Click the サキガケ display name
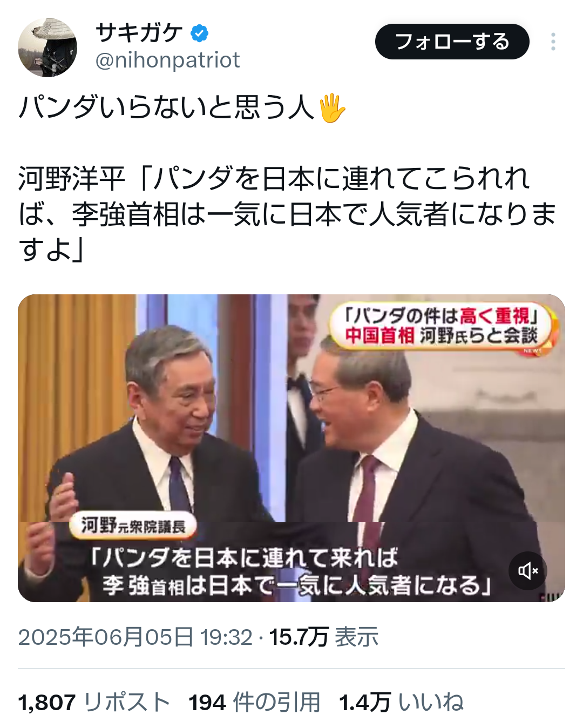Screen dimensions: 583x728 tap(140, 33)
